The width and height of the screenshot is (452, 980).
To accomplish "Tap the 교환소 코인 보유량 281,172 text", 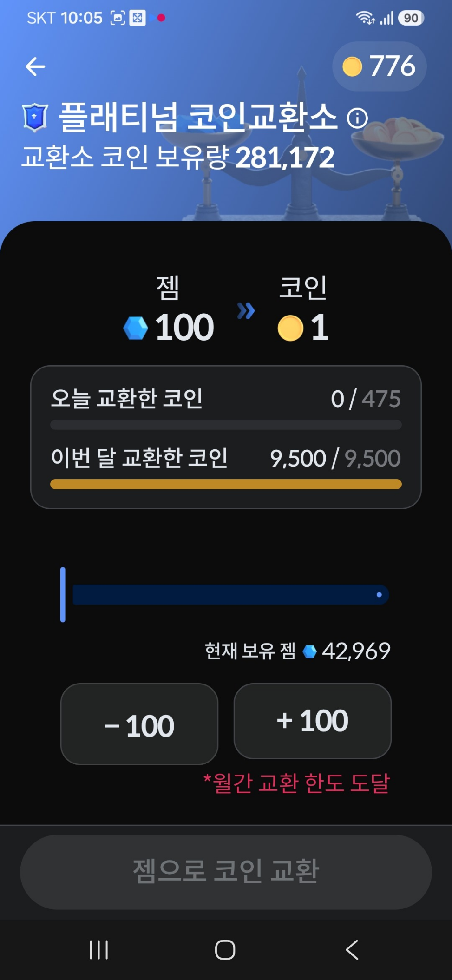I will coord(178,157).
